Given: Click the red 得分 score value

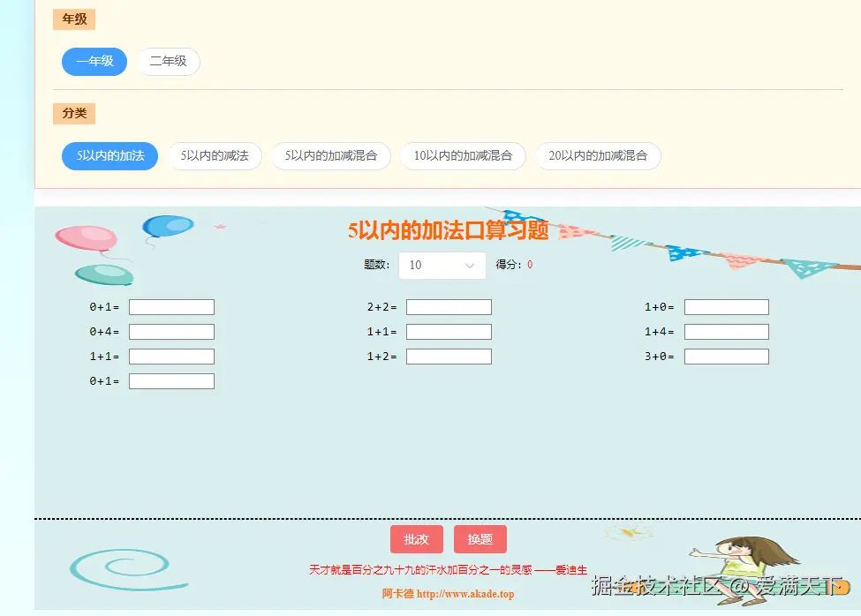Looking at the screenshot, I should coord(531,265).
